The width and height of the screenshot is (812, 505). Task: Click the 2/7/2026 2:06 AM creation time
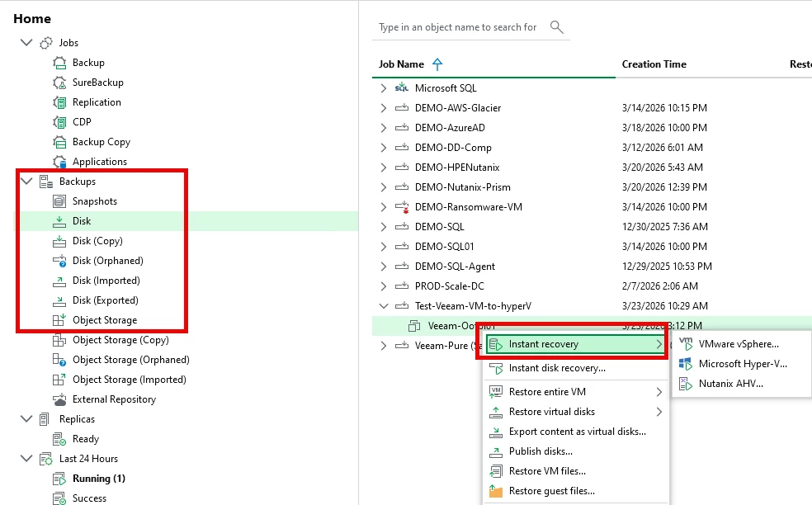pos(660,286)
